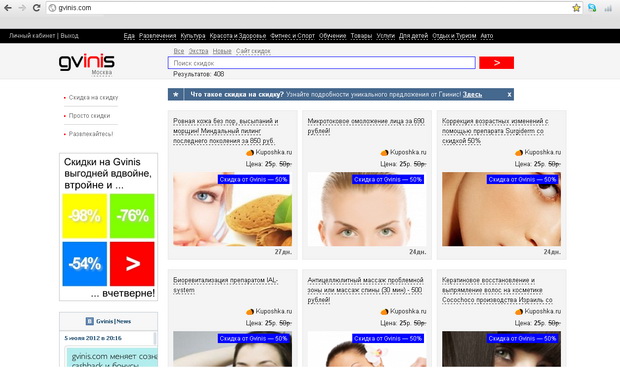
Task: Click the red search submit arrow button
Action: pyautogui.click(x=496, y=63)
